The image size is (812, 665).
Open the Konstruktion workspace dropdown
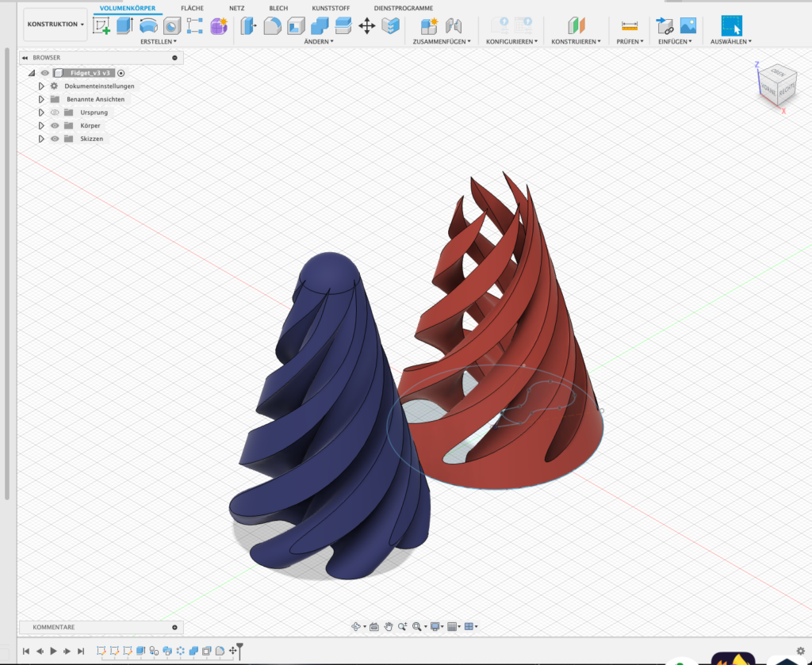coord(56,25)
